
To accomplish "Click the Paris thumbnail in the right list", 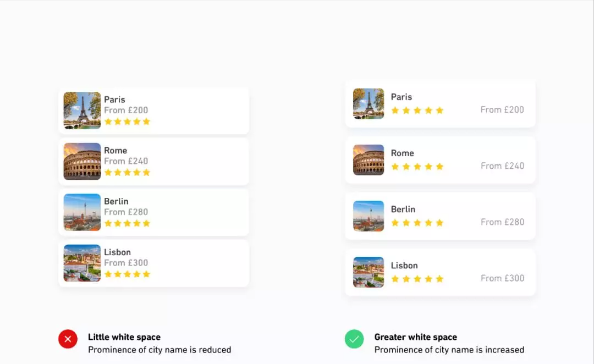I will tap(369, 104).
